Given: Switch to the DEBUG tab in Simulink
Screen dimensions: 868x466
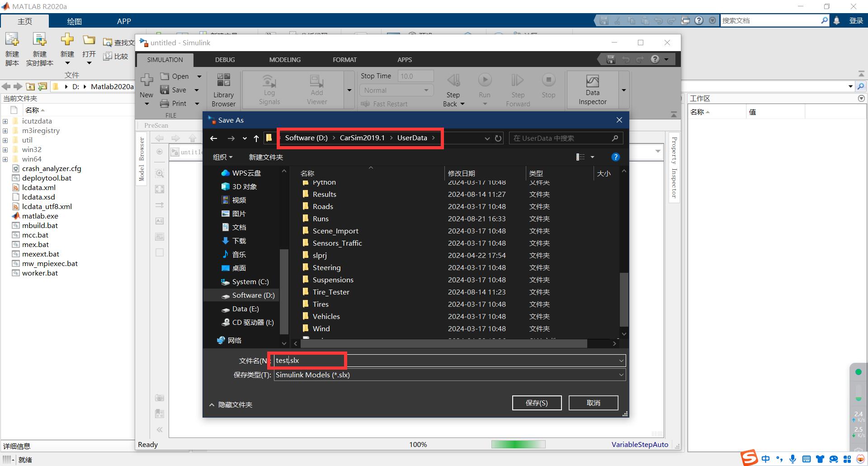Looking at the screenshot, I should pos(225,60).
